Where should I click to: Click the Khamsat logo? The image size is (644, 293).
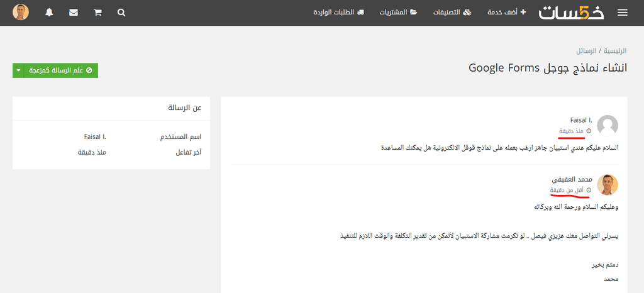571,13
